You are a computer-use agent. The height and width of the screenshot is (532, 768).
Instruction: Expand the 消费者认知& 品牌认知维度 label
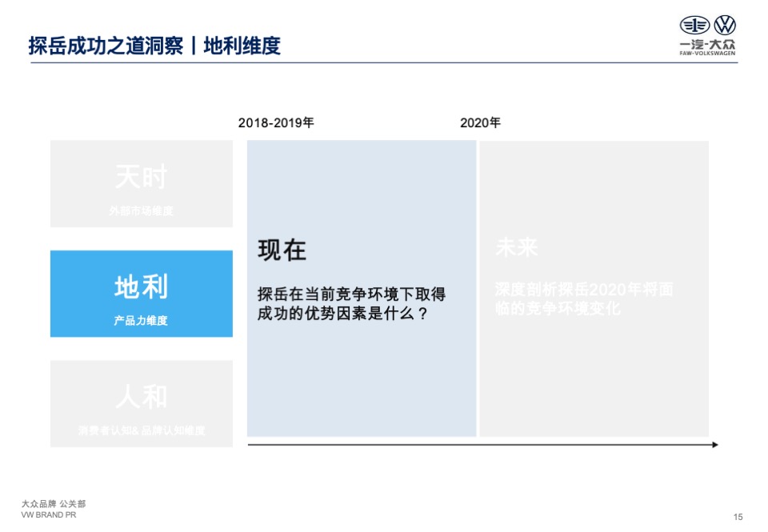(x=142, y=430)
